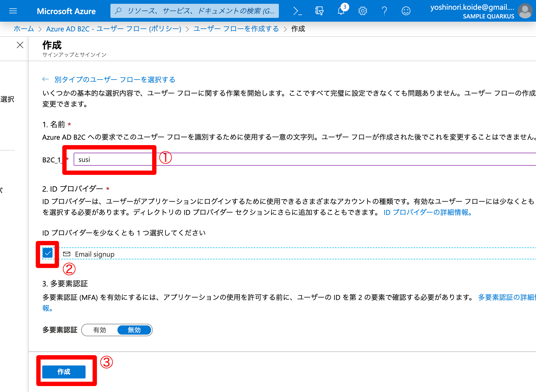Click the resource search bar
The image size is (536, 392).
194,11
